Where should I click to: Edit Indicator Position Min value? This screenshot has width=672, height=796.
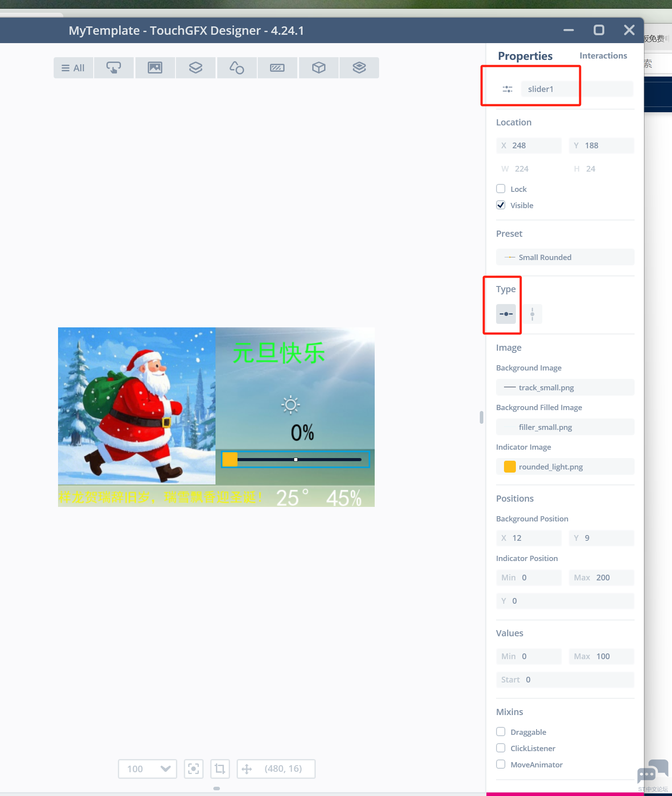pos(529,577)
